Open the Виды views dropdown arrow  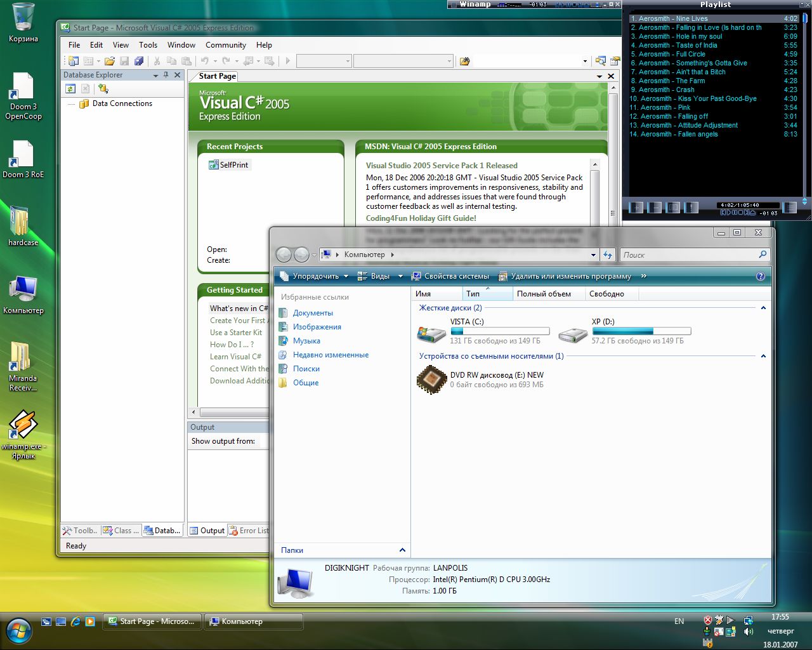[400, 276]
